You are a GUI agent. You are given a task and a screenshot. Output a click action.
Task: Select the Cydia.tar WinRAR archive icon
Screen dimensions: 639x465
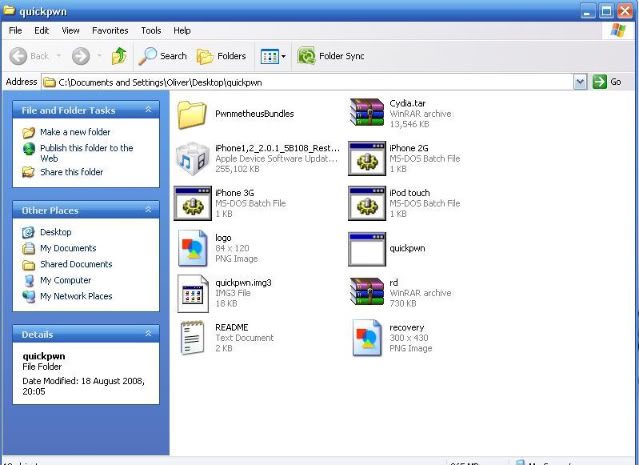367,112
